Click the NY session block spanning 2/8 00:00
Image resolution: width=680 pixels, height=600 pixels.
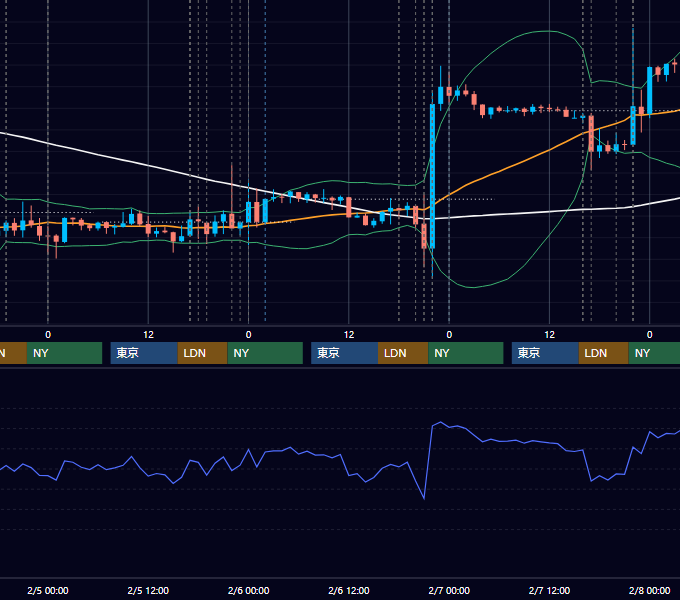click(654, 353)
